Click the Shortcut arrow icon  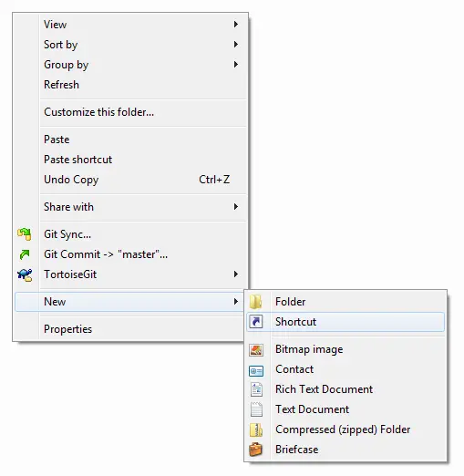coord(256,322)
